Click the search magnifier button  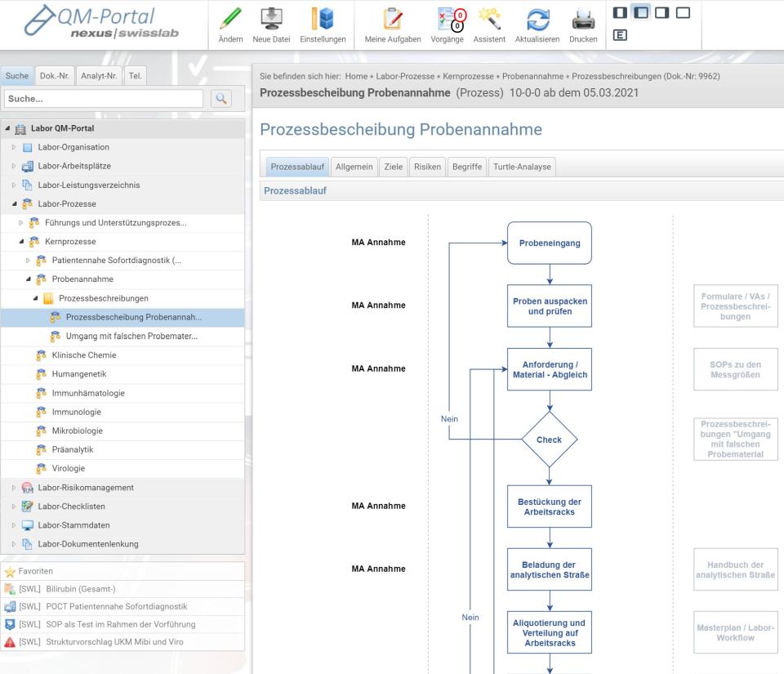(x=220, y=99)
